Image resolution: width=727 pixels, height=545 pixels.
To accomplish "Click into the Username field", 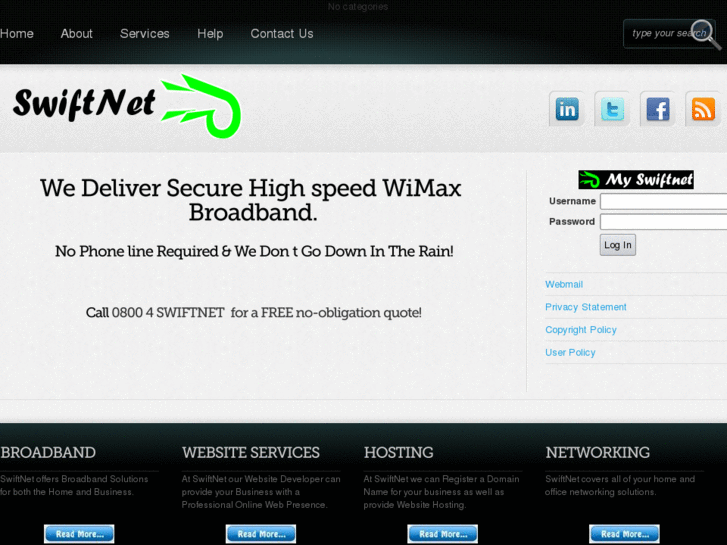I will tap(663, 201).
